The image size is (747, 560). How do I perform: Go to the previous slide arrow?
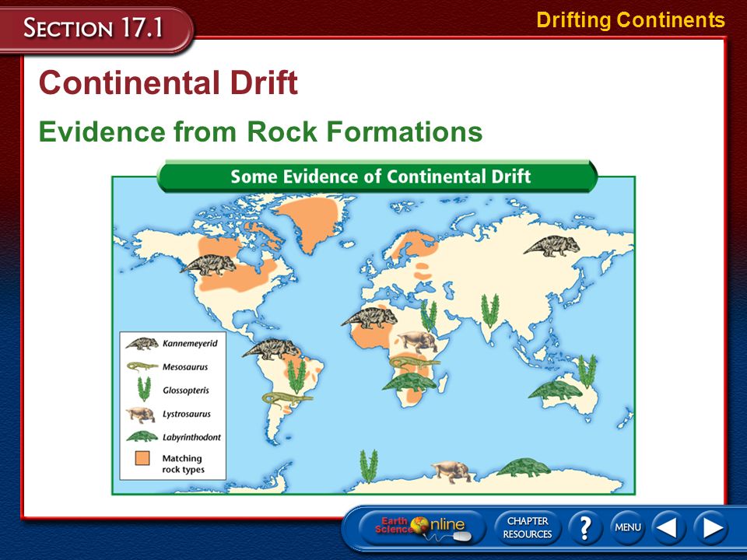tap(667, 527)
